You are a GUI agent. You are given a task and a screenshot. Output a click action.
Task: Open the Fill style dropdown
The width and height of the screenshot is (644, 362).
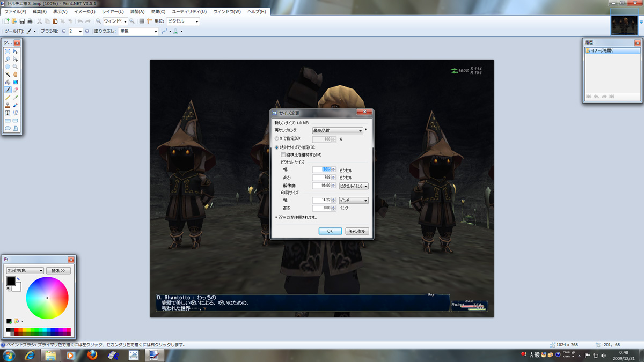138,31
